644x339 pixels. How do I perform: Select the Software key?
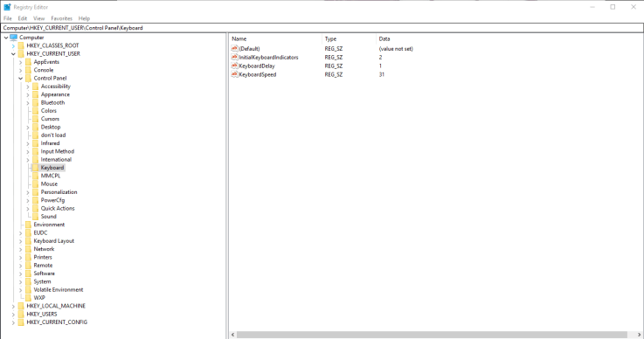44,273
